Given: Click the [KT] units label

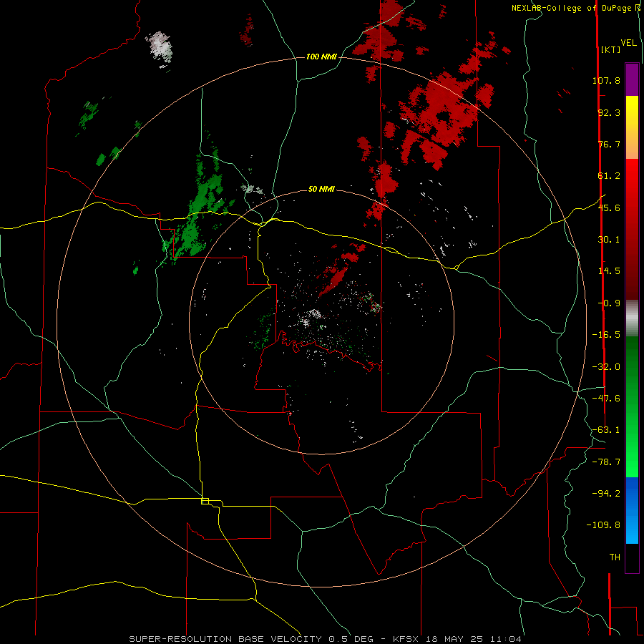Looking at the screenshot, I should coord(611,49).
